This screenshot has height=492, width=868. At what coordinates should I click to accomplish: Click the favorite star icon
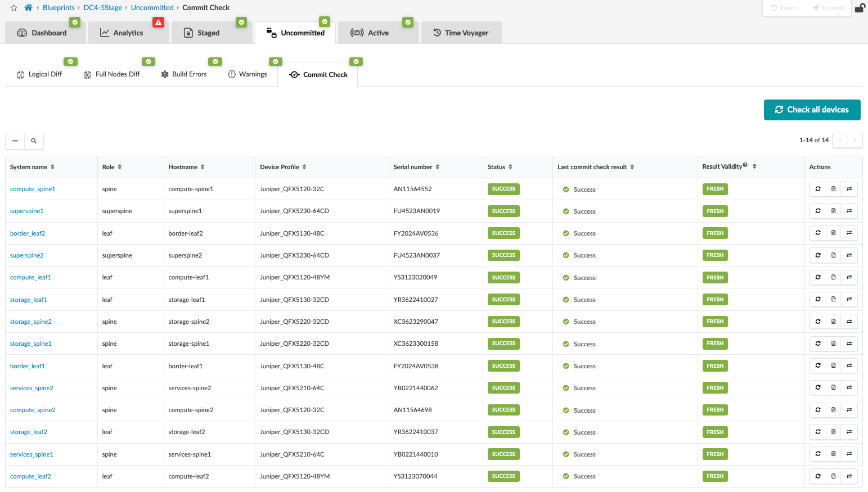(14, 8)
